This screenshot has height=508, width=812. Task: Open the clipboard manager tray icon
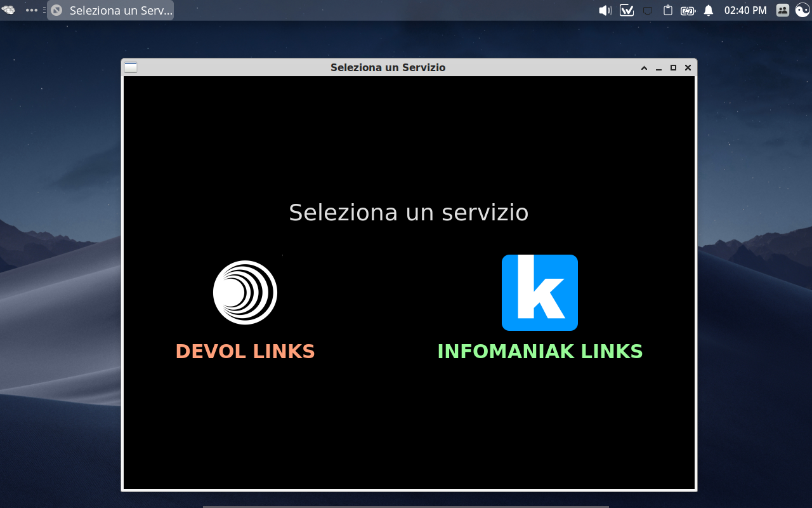667,10
